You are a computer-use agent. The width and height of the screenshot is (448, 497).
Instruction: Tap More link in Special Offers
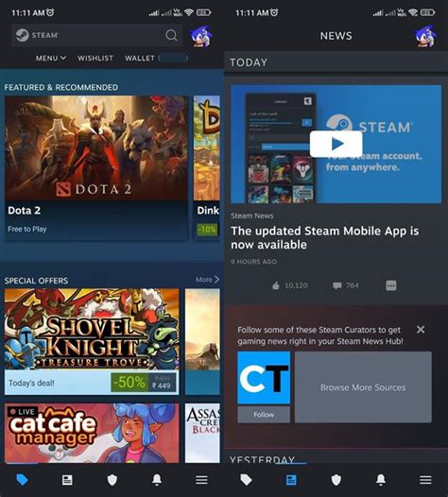[x=207, y=280]
